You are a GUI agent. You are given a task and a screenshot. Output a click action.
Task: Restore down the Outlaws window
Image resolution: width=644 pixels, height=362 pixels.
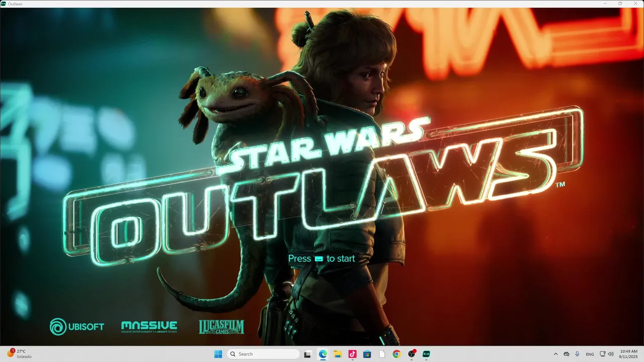pyautogui.click(x=620, y=4)
